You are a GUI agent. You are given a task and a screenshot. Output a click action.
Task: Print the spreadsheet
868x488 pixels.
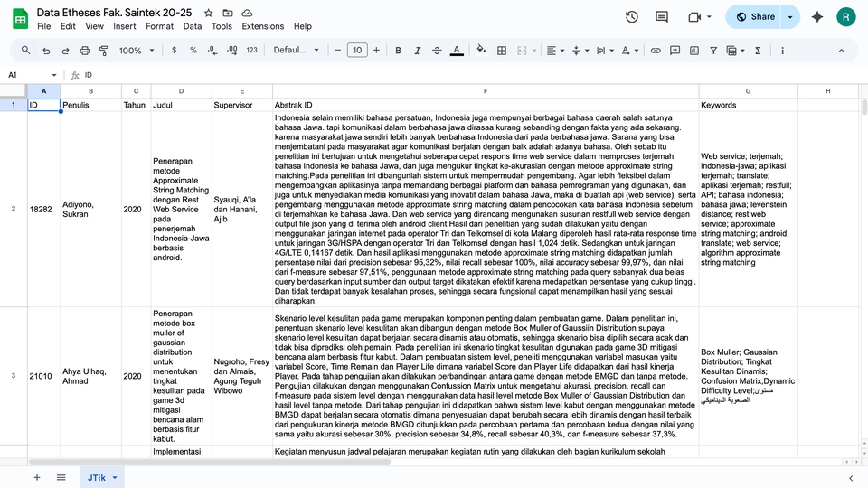[85, 51]
